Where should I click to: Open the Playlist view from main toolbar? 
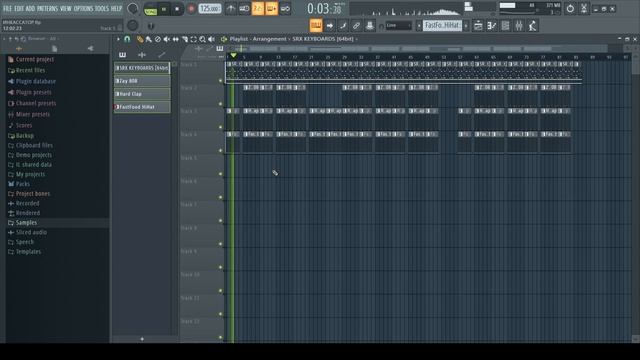click(x=478, y=26)
